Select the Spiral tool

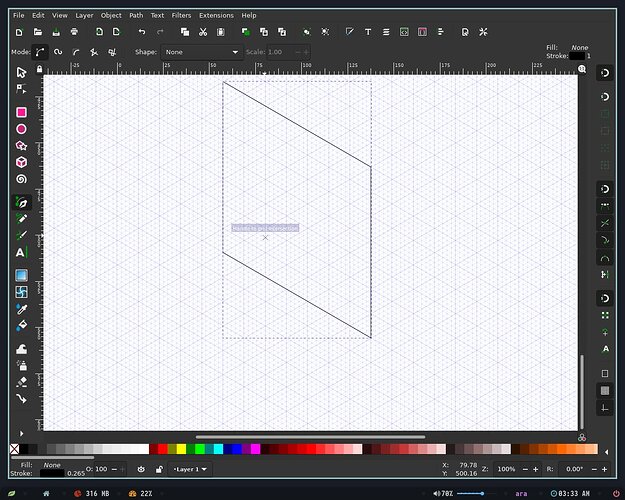click(22, 179)
